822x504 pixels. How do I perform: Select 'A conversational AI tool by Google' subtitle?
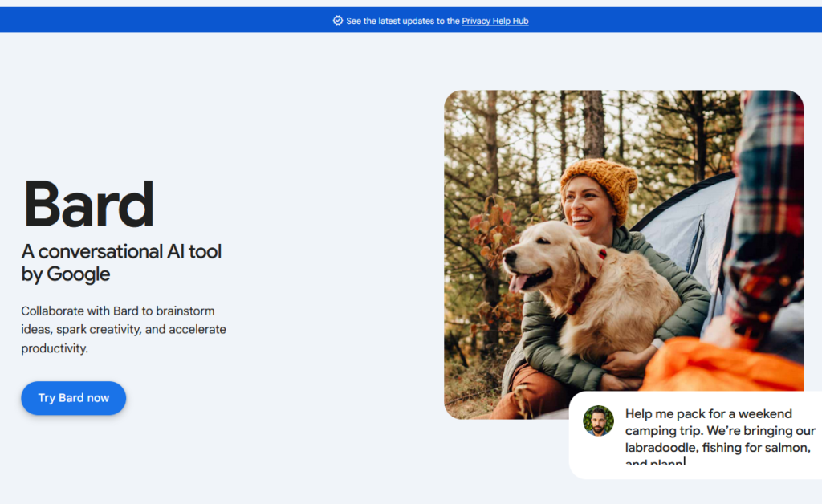121,262
